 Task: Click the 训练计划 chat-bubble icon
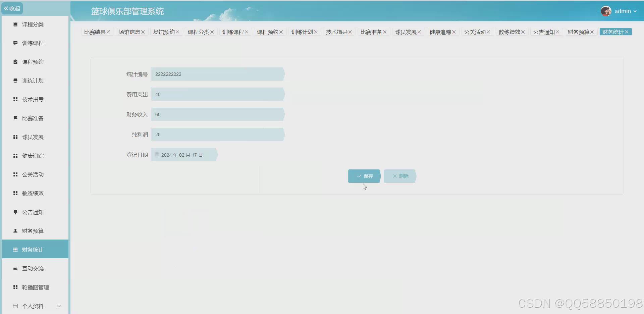click(15, 81)
